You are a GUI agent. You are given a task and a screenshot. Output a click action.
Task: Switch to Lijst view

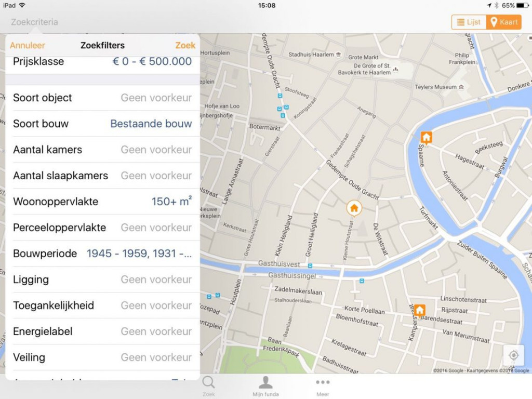[x=469, y=22]
